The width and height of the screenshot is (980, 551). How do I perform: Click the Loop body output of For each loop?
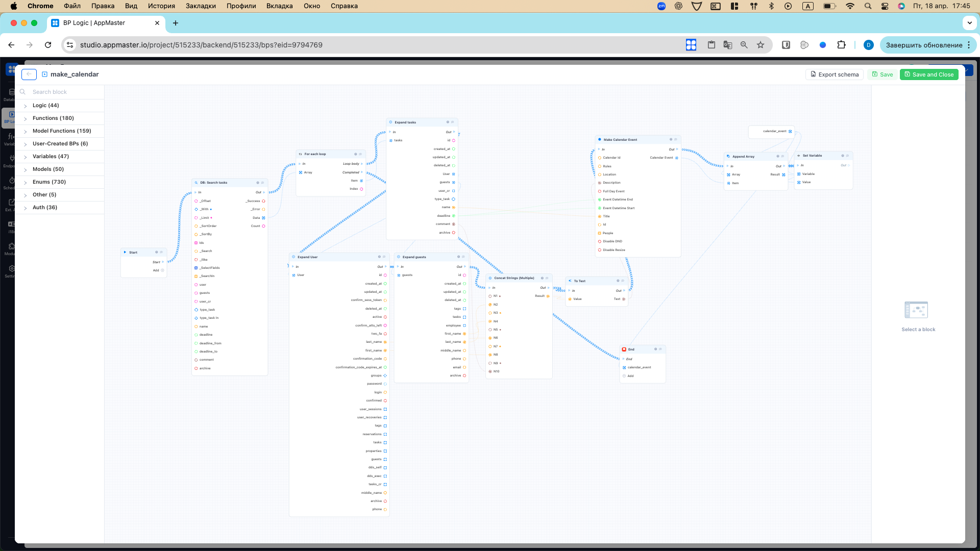click(351, 164)
